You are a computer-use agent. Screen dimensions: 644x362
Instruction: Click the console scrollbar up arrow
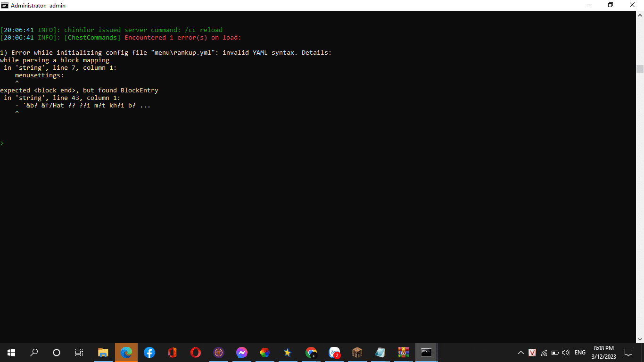pyautogui.click(x=640, y=15)
